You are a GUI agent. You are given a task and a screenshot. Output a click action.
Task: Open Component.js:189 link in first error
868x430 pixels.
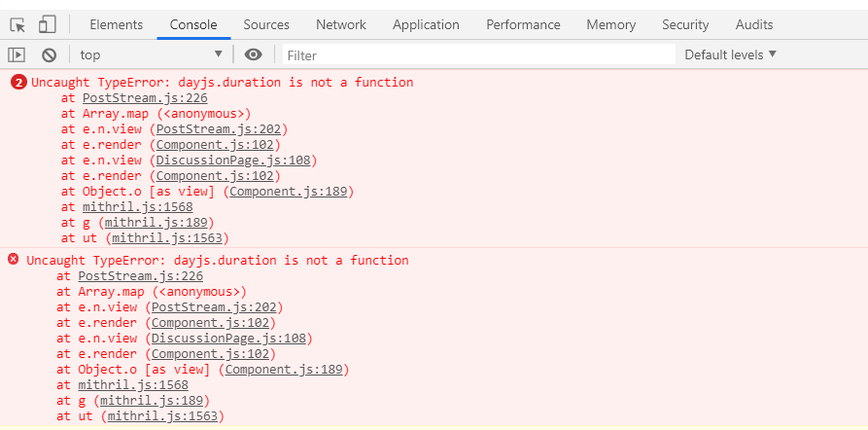click(x=289, y=192)
